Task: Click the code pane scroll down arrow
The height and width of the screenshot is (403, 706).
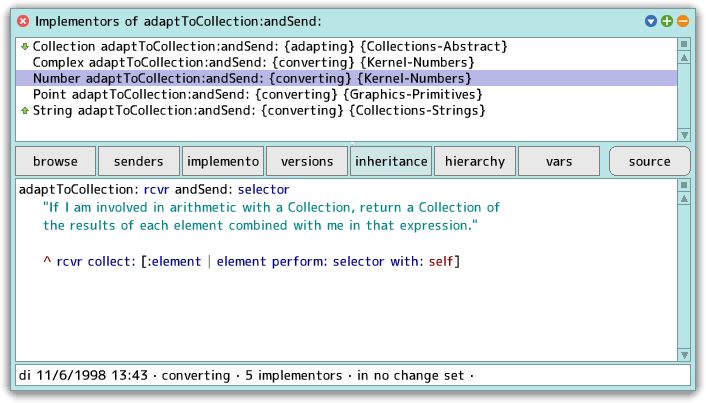Action: (x=684, y=355)
